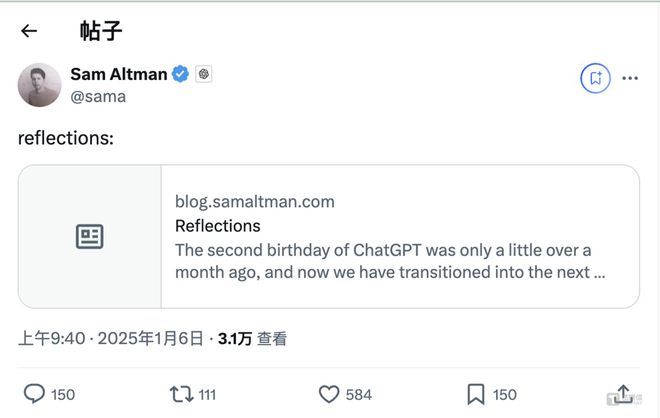This screenshot has height=418, width=660.
Task: Click the "Reflections" card title
Action: [217, 226]
